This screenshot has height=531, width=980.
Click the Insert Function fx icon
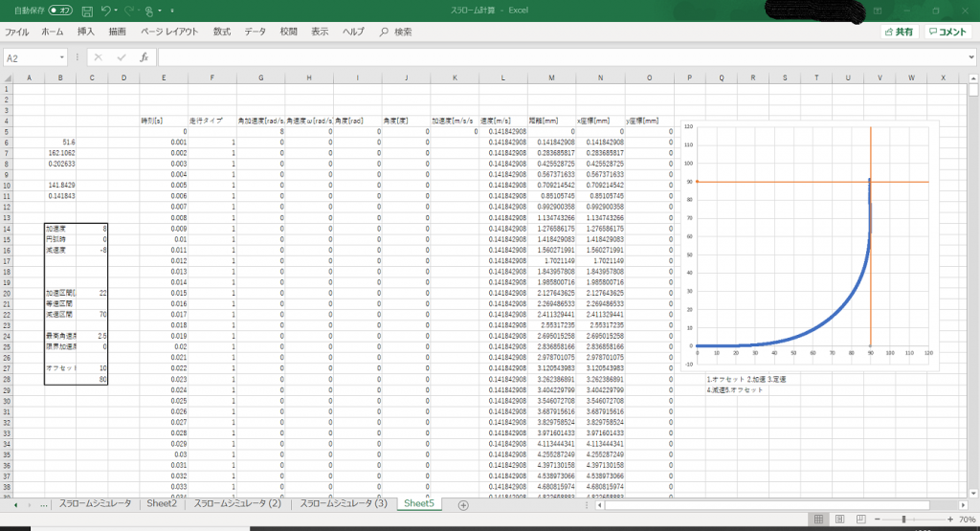(144, 57)
